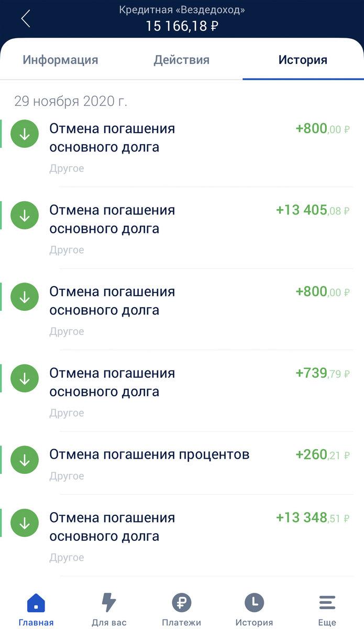
Task: Tap the green arrow beside Отмена погашения процентов
Action: click(x=24, y=460)
